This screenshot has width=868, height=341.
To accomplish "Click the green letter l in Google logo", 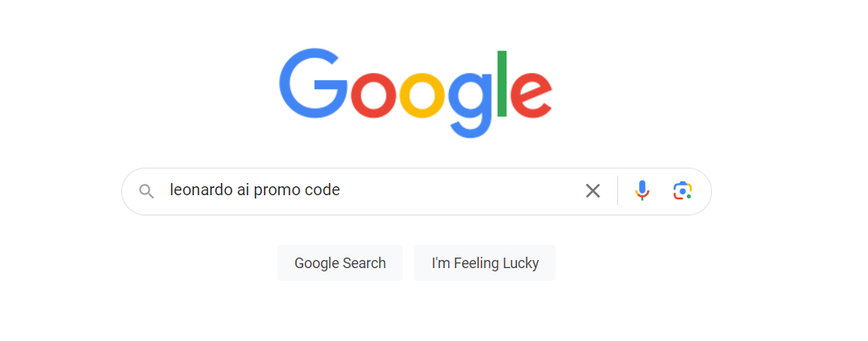I will tap(502, 83).
